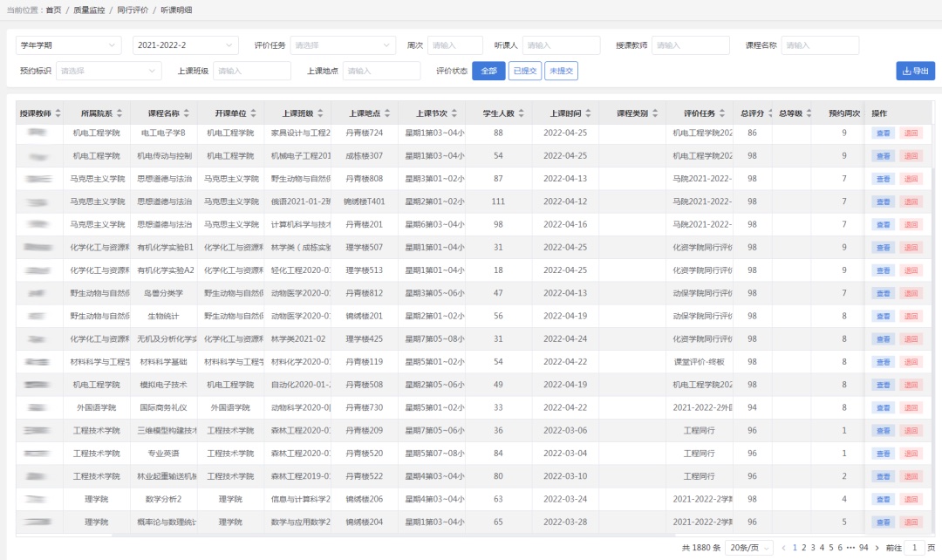Open the 学年学期 dropdown
The height and width of the screenshot is (560, 942).
click(x=69, y=45)
